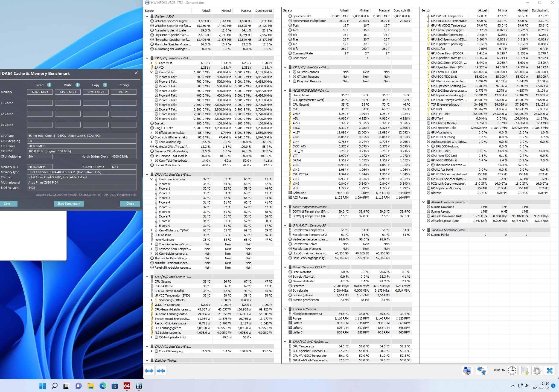Select GPU Temperatur sensor row
Image resolution: width=559 pixels, height=392 pixels.
pos(347,346)
